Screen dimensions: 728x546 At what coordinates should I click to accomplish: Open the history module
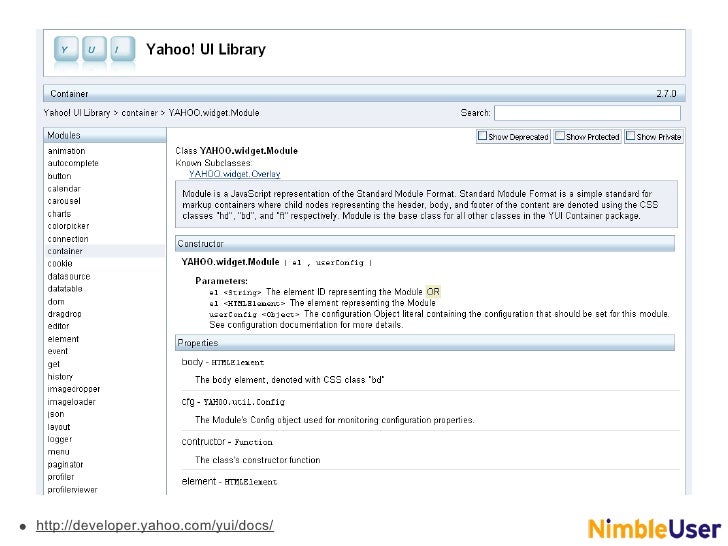coord(60,377)
